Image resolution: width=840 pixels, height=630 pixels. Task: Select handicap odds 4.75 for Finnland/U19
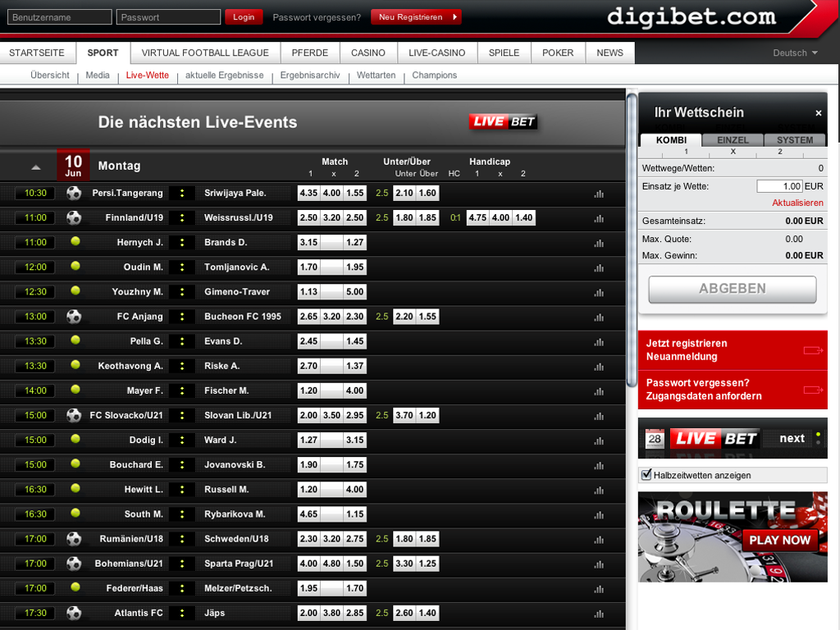477,217
